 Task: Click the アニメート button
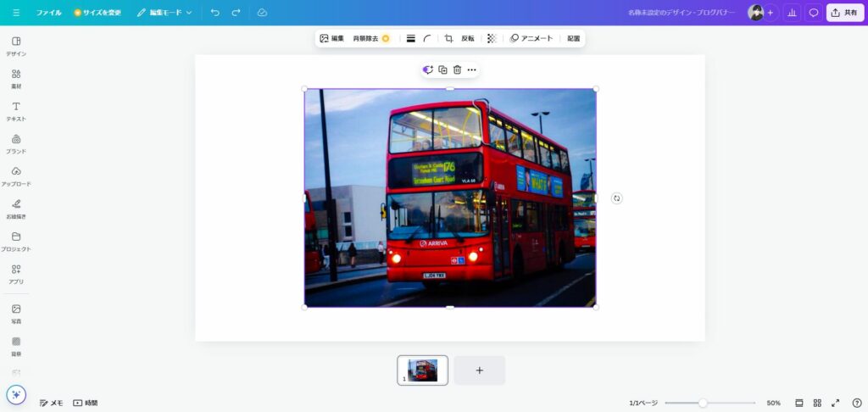point(531,38)
